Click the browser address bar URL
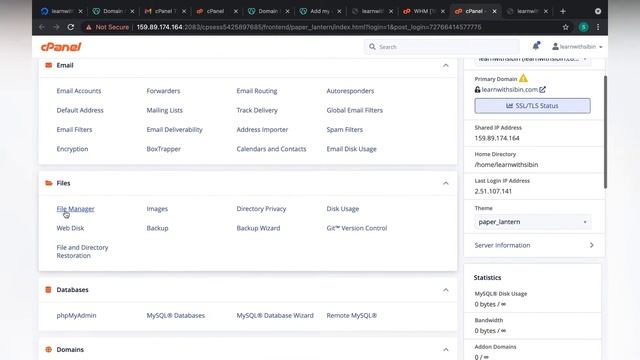The image size is (640, 360). coord(309,27)
